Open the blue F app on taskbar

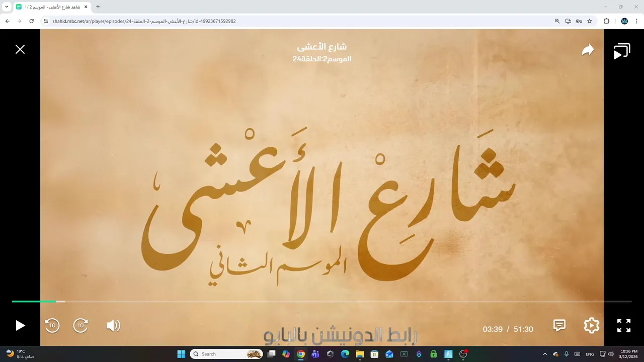tap(448, 354)
